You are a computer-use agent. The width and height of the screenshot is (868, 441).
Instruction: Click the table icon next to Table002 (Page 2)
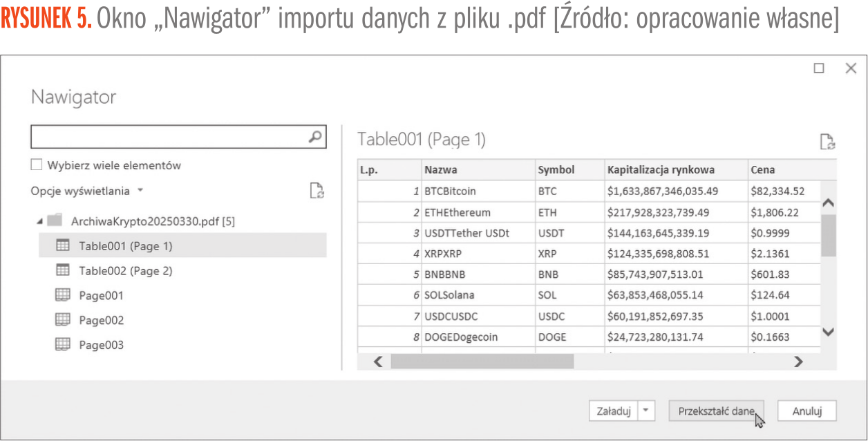click(x=62, y=270)
